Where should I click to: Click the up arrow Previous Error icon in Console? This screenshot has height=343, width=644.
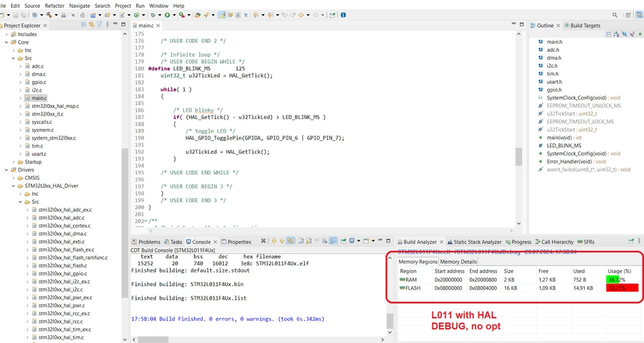click(282, 241)
